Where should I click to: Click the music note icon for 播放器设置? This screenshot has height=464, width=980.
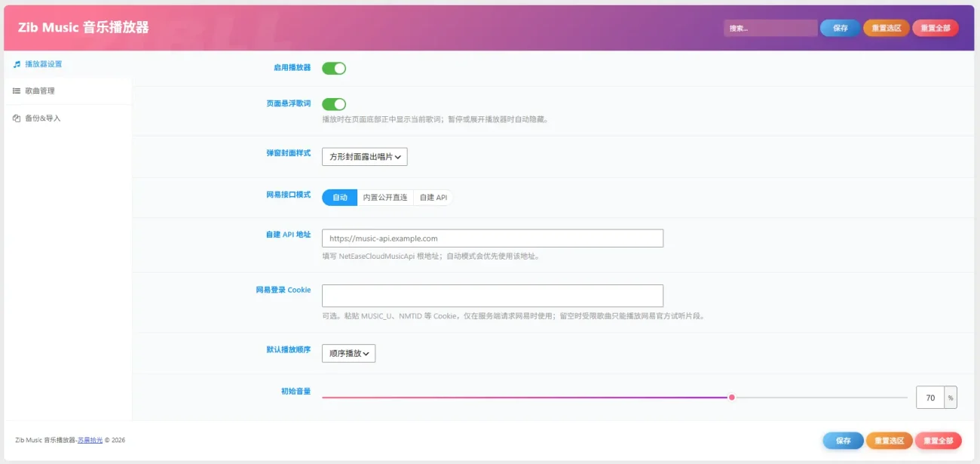pyautogui.click(x=17, y=64)
